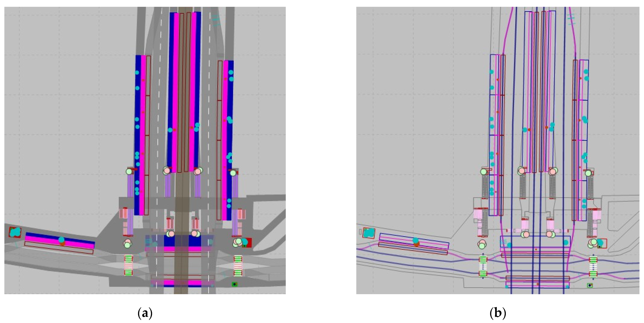Select right signalized crosswalk in panel (b)

(x=593, y=267)
